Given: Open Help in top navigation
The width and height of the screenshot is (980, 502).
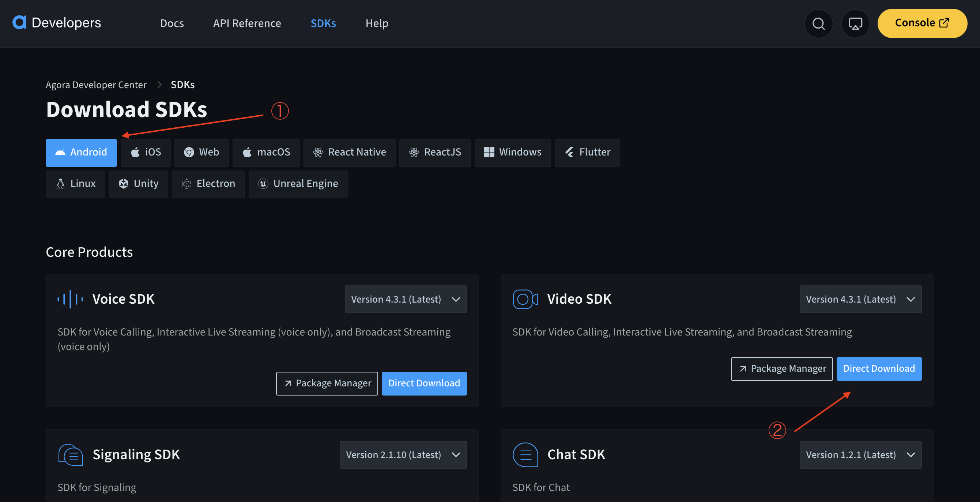Looking at the screenshot, I should click(377, 23).
